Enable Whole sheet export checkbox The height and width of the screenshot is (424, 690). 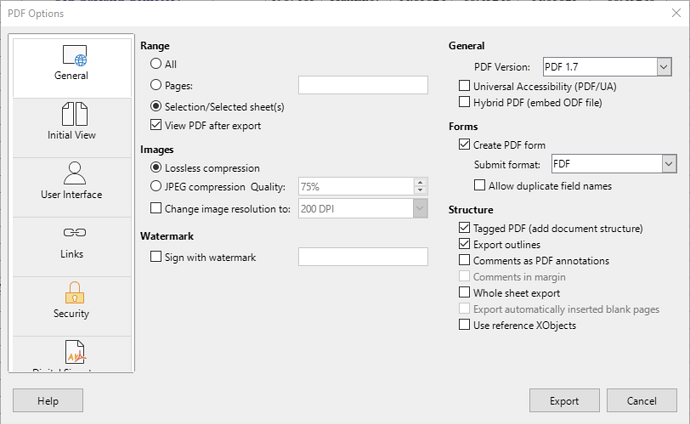(x=464, y=292)
